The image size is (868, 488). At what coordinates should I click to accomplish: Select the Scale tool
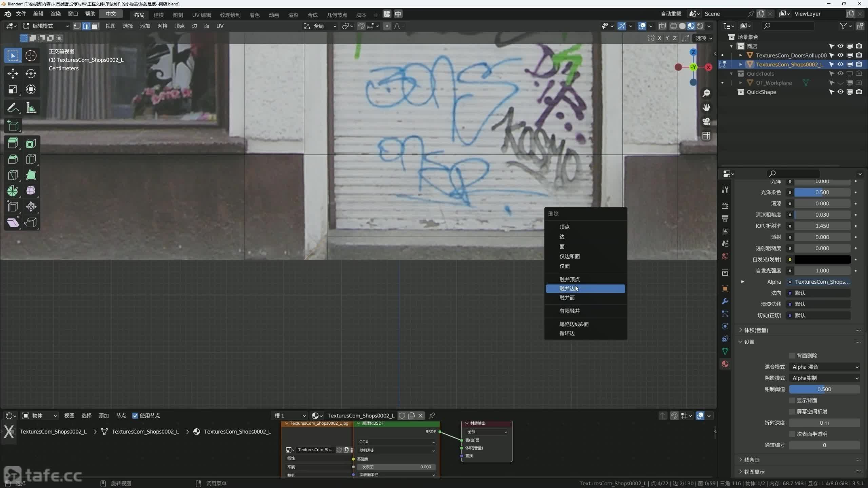point(13,89)
